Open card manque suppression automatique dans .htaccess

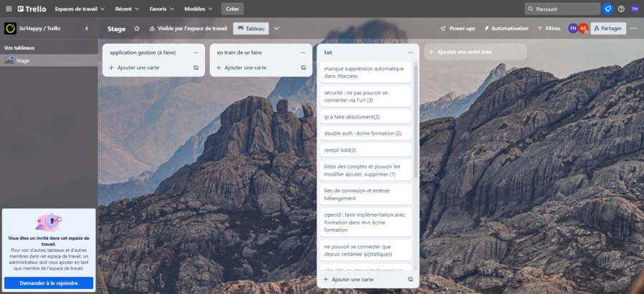point(365,72)
